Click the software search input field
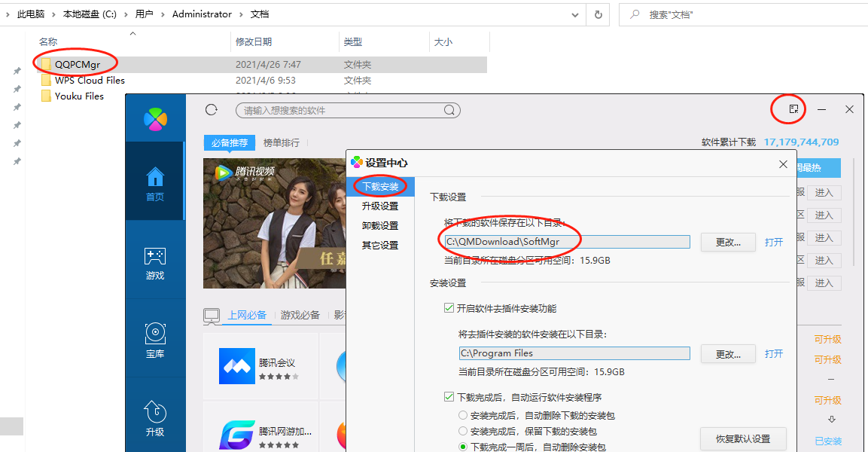868x452 pixels. (x=349, y=110)
